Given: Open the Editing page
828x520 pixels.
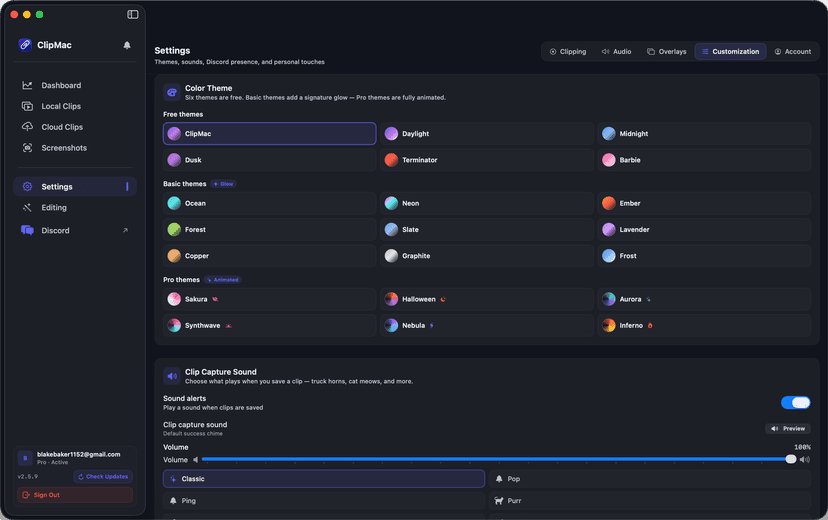Looking at the screenshot, I should (75, 207).
